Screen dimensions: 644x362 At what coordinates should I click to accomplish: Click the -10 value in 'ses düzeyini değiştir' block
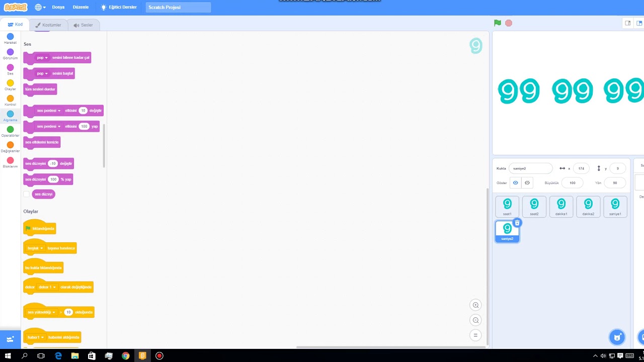[53, 163]
